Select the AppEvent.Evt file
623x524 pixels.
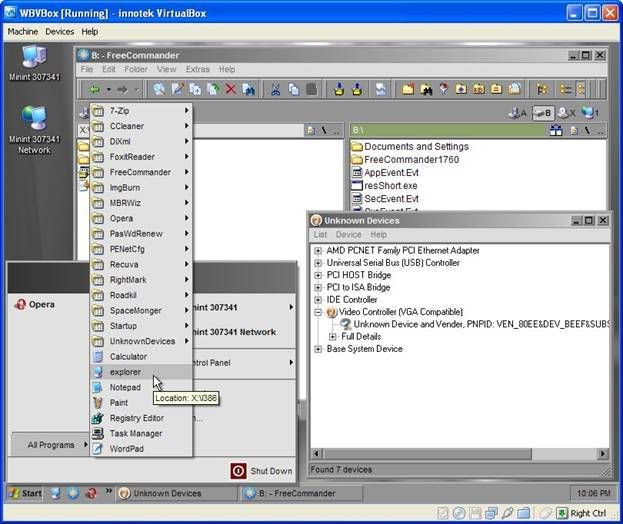[x=385, y=173]
